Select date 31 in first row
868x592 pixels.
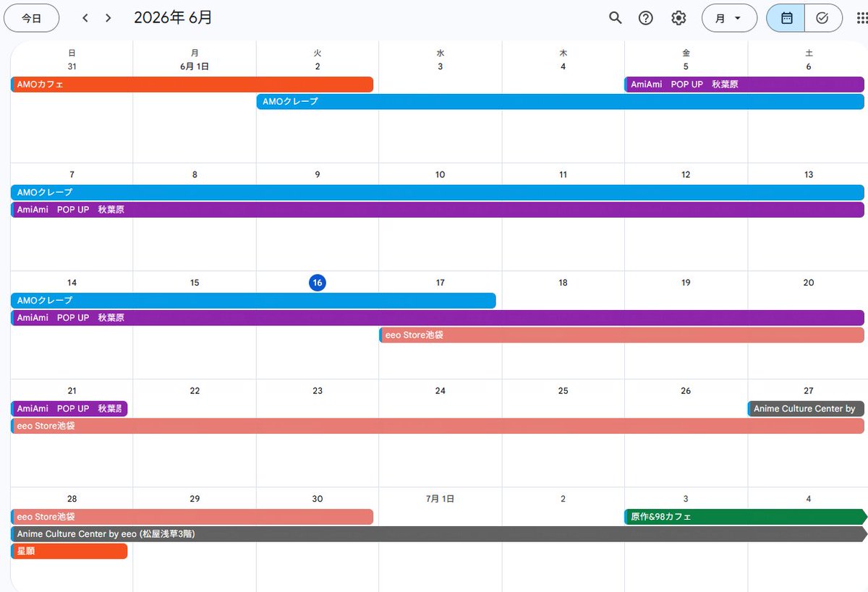72,67
